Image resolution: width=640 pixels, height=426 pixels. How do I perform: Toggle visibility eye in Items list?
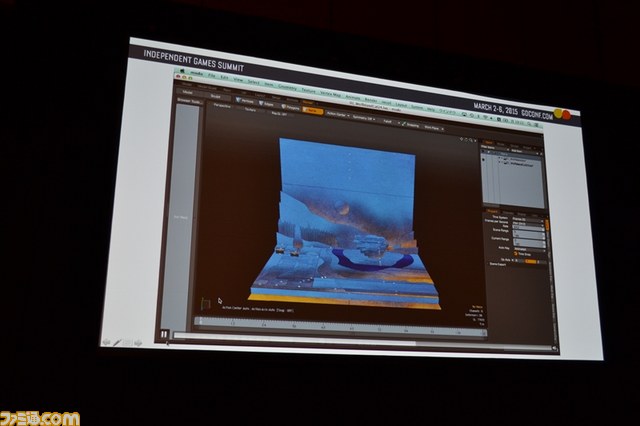point(484,159)
